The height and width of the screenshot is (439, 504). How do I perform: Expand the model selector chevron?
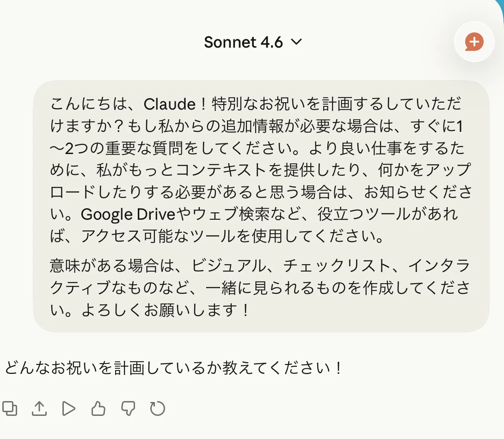point(296,42)
